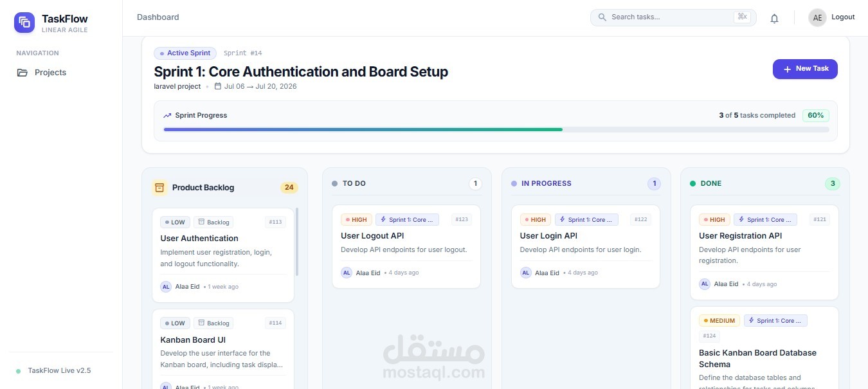Focus the Search tasks input field
The height and width of the screenshot is (389, 868).
pos(673,17)
